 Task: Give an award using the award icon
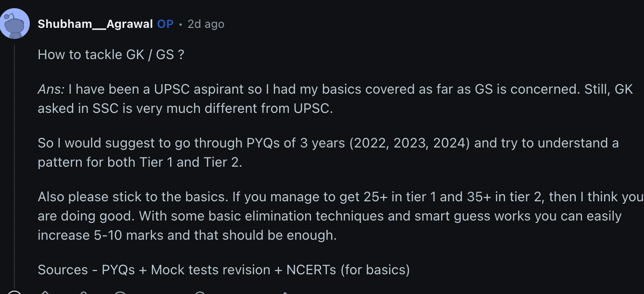pyautogui.click(x=200, y=293)
